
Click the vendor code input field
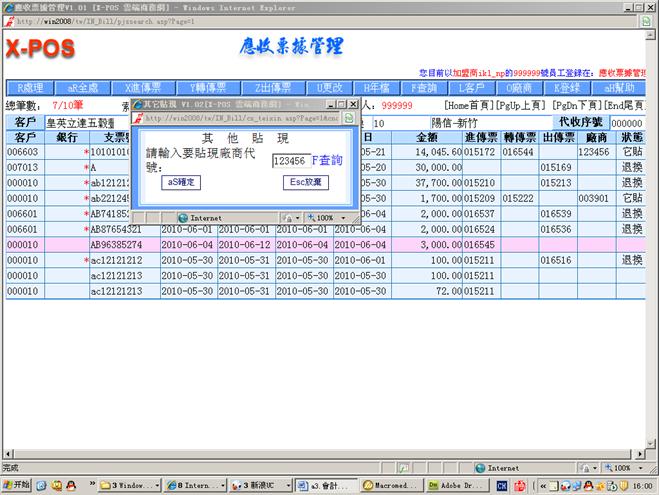coord(290,160)
